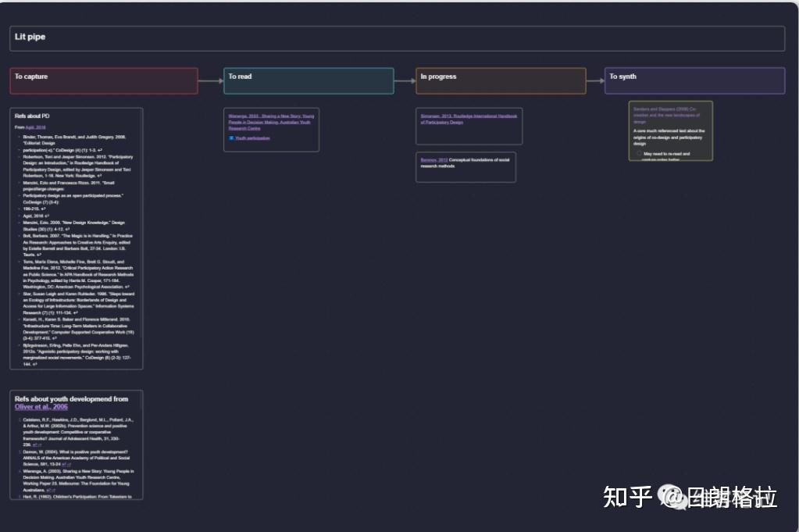This screenshot has height=532, width=799.
Task: Select the To capture column header
Action: pyautogui.click(x=104, y=80)
